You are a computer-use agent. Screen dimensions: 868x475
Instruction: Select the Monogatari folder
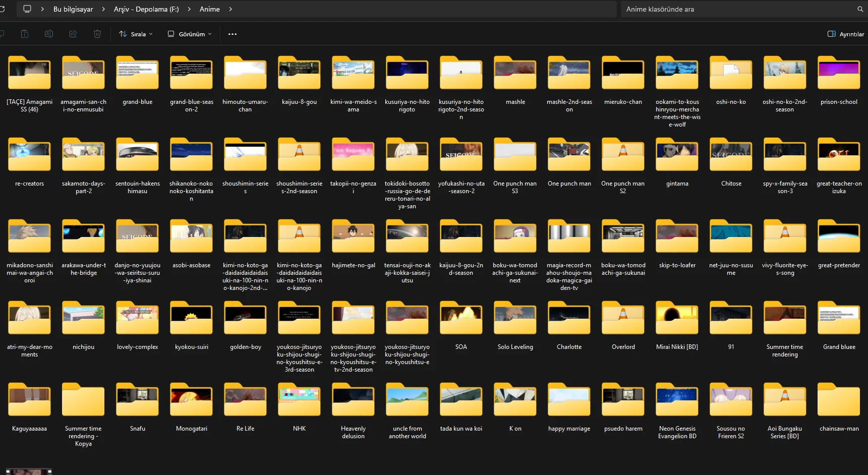[x=191, y=407]
